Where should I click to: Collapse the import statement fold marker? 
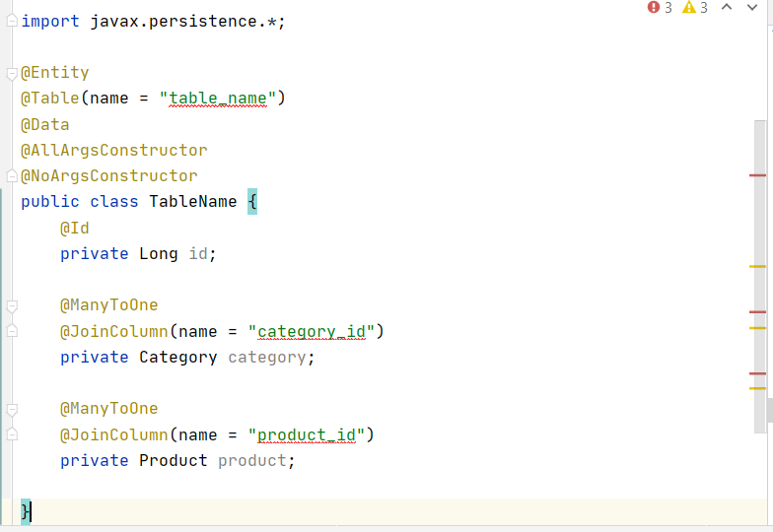(12, 22)
